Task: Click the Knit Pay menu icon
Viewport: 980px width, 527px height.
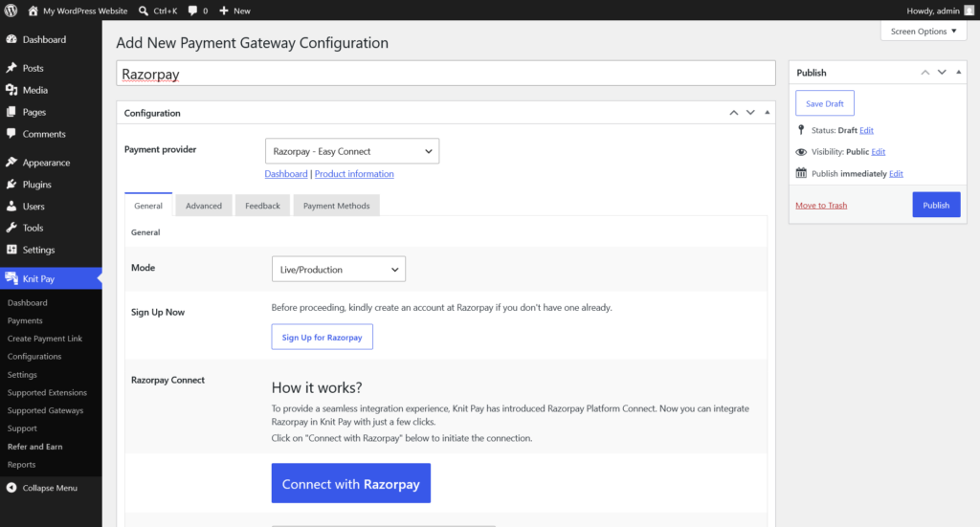Action: pyautogui.click(x=11, y=278)
